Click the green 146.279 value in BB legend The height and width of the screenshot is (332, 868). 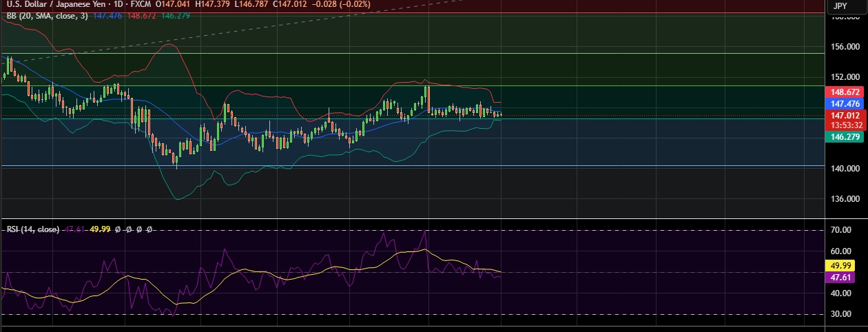pos(172,15)
